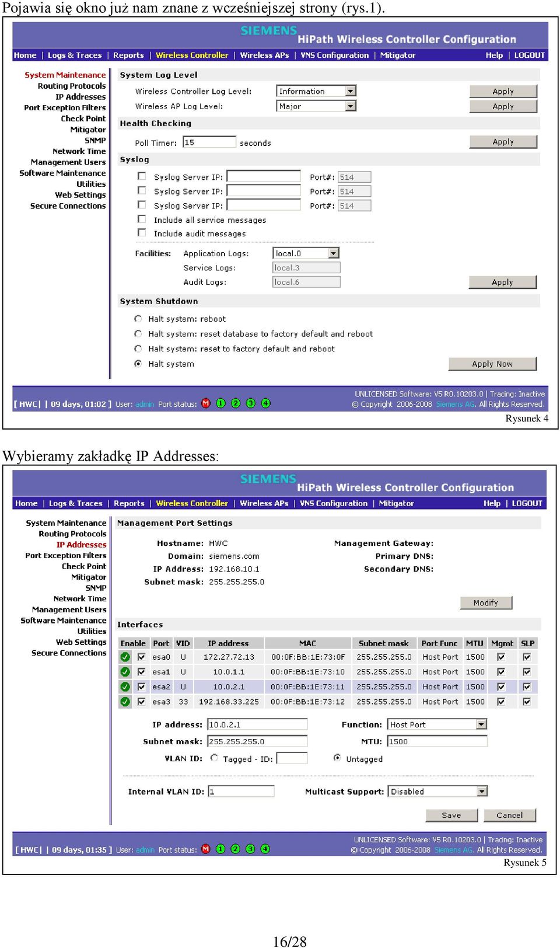Enable third Syslog Server IP checkbox
560x948 pixels.
click(x=142, y=204)
